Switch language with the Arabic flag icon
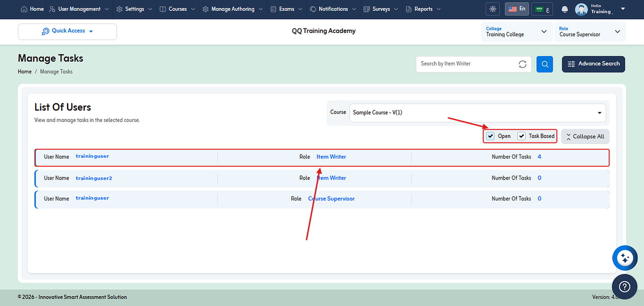This screenshot has height=306, width=644. (x=542, y=9)
